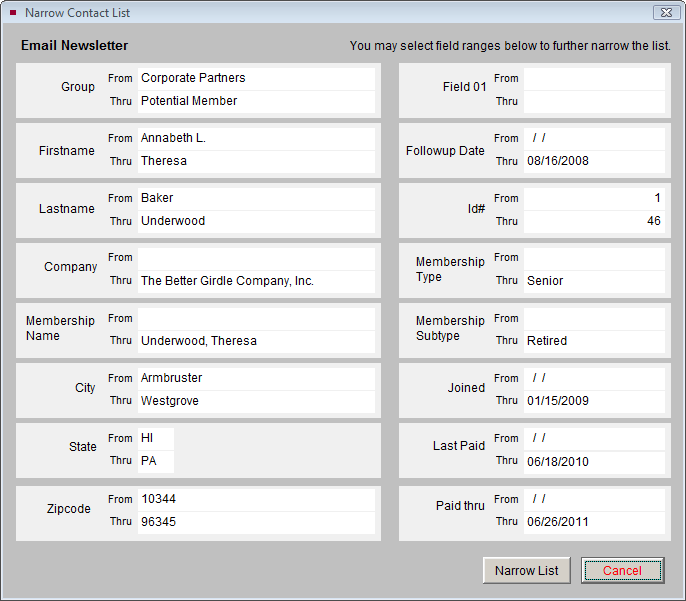The width and height of the screenshot is (686, 601).
Task: Click the Id# Thru field showing 46
Action: pyautogui.click(x=593, y=221)
